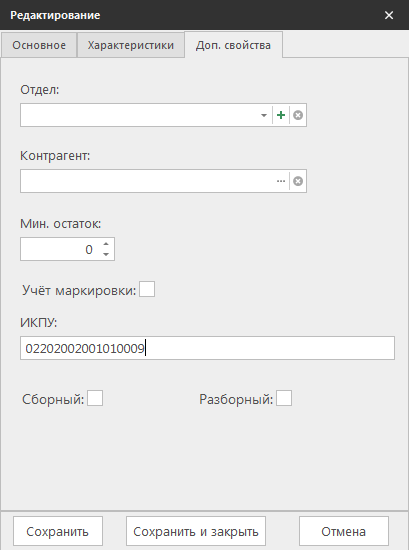Open the Контрагент selection via ellipsis icon
409x550 pixels.
[281, 181]
